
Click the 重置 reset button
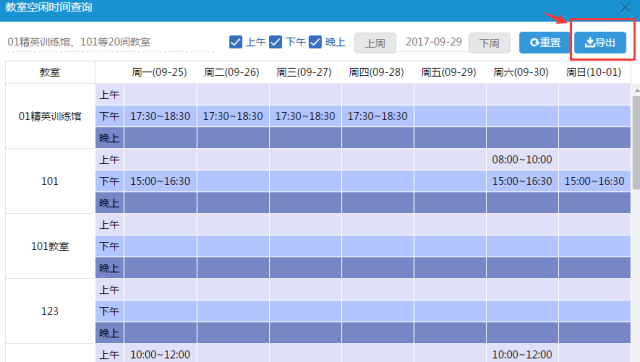click(x=544, y=42)
